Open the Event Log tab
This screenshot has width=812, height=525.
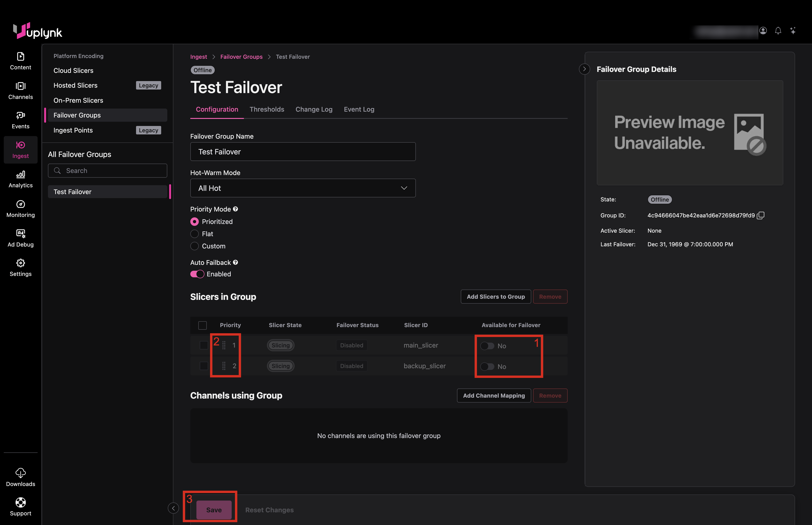[359, 110]
